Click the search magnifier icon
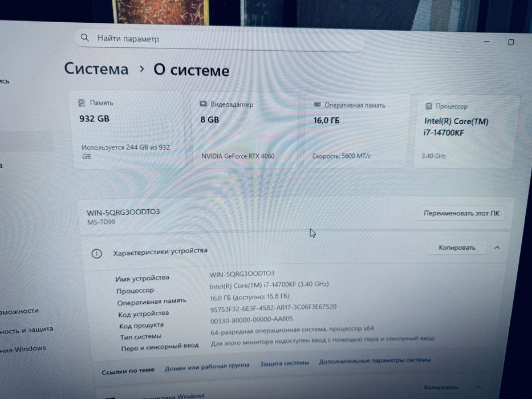 85,37
